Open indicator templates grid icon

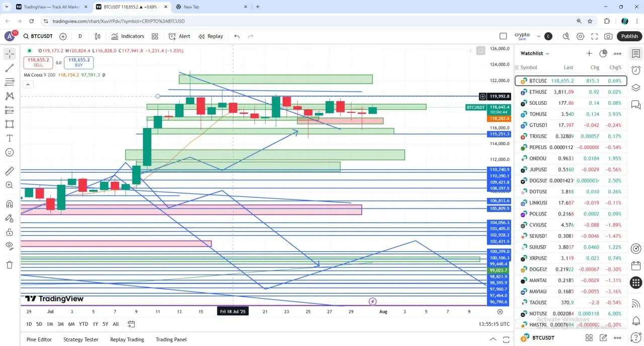point(155,36)
